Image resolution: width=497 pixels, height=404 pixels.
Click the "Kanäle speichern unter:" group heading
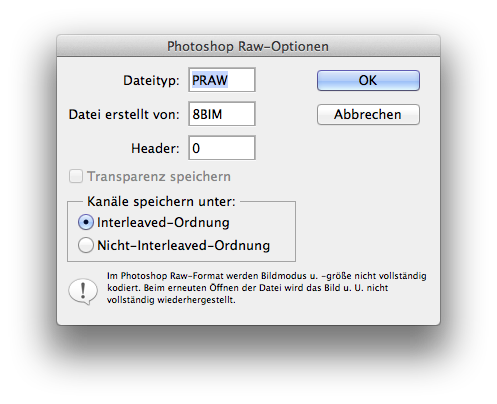pos(161,201)
